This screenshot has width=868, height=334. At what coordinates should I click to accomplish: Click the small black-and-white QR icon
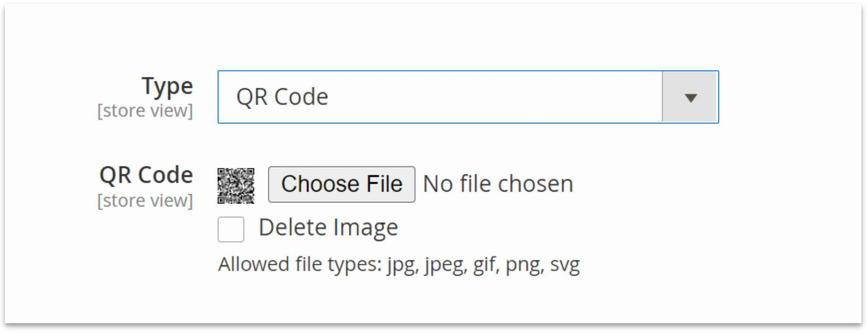point(236,186)
